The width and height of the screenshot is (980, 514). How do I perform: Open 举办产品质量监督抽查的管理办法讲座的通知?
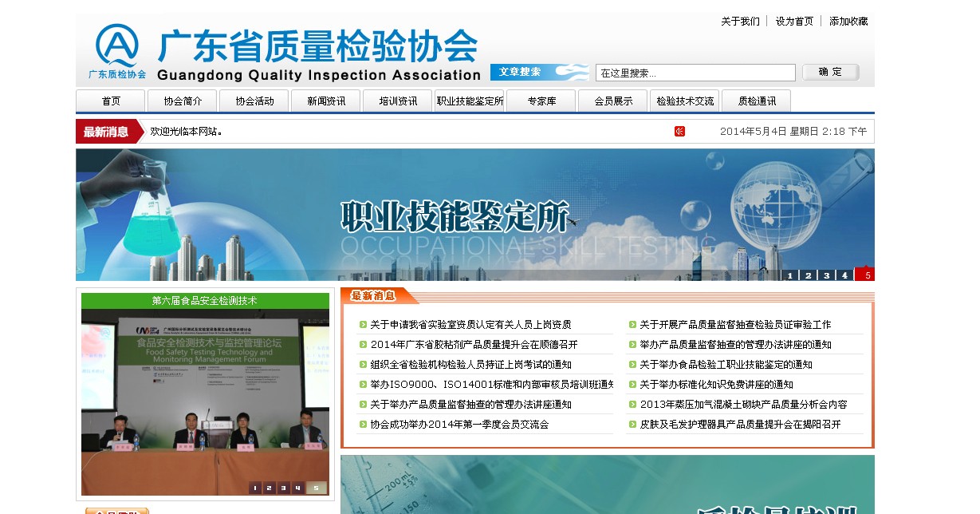click(x=735, y=345)
